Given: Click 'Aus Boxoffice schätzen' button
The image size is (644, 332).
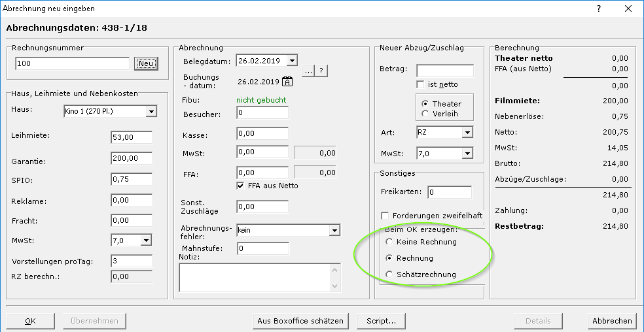Looking at the screenshot, I should pyautogui.click(x=300, y=321).
